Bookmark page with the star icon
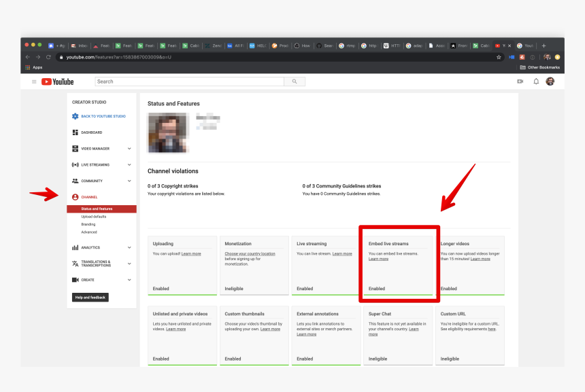Viewport: 585px width, 392px height. [499, 57]
